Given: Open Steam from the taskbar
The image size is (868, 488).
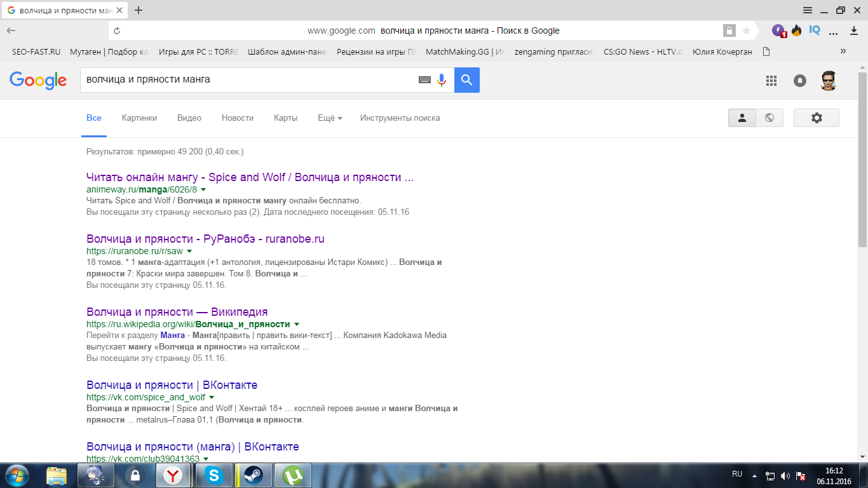Looking at the screenshot, I should [x=254, y=475].
